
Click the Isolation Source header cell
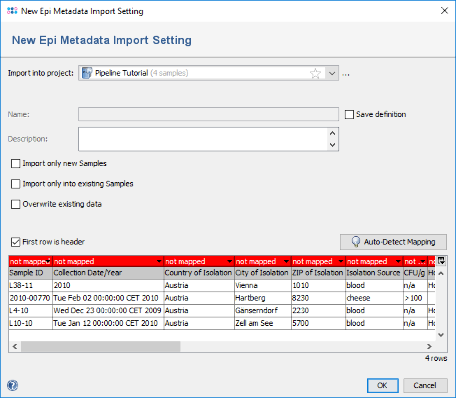(x=374, y=273)
